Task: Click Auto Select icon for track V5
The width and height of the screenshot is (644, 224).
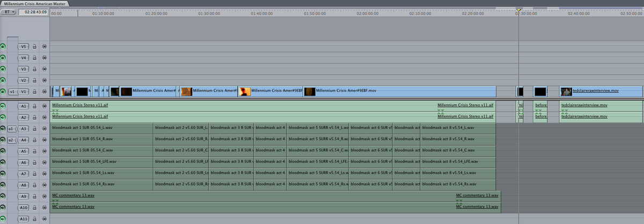Action: [45, 47]
